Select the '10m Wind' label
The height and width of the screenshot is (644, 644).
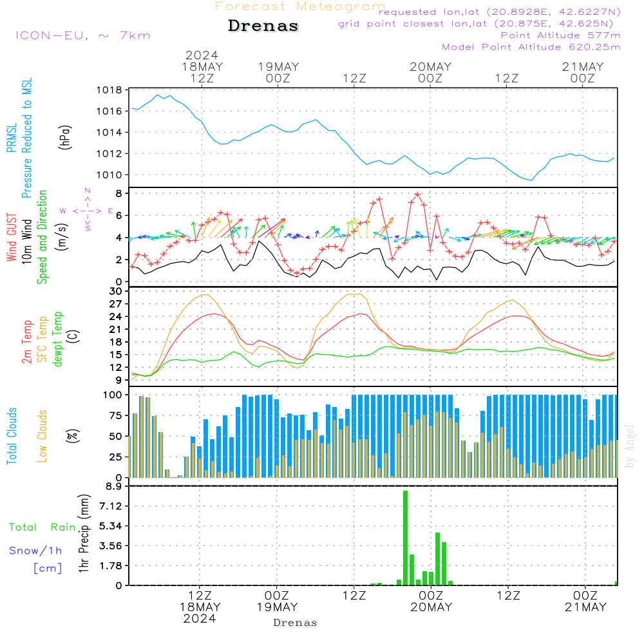[26, 241]
